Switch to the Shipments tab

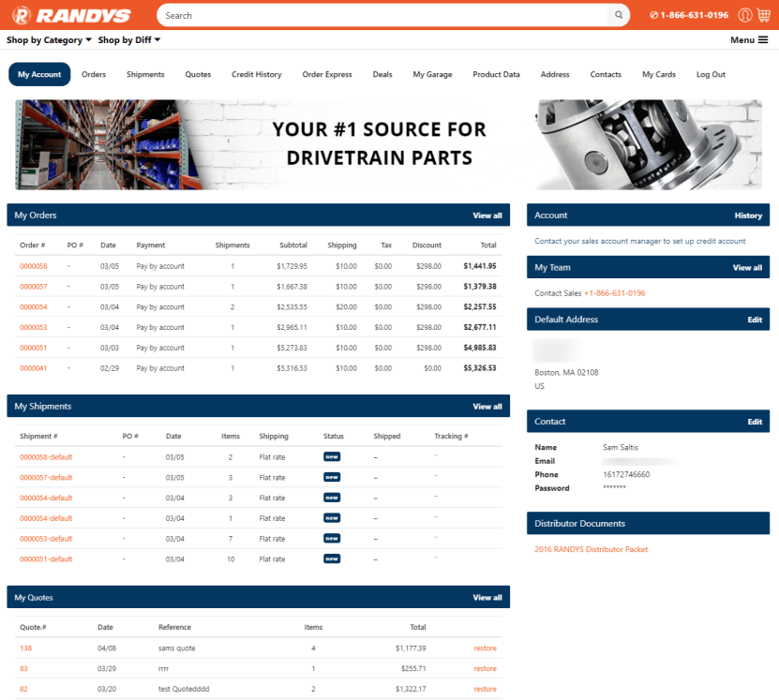pyautogui.click(x=145, y=74)
